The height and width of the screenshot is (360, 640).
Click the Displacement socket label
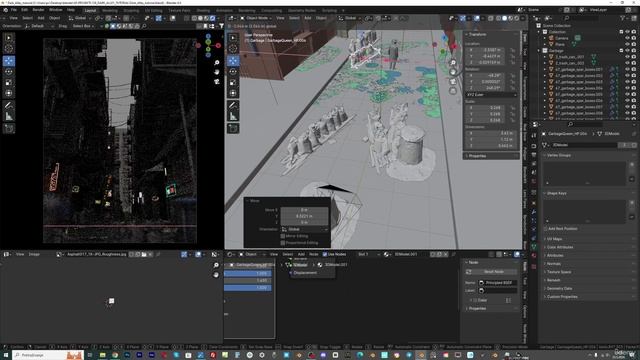click(305, 273)
